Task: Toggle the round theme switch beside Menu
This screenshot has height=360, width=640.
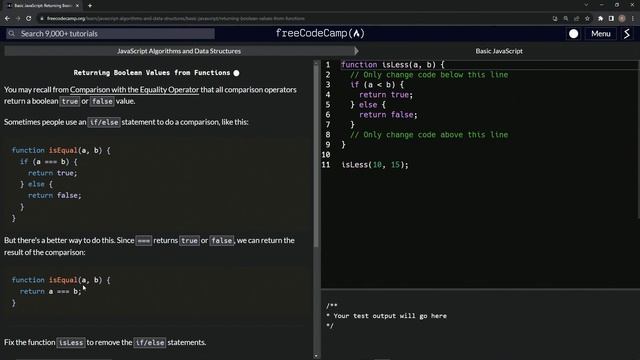Action: pyautogui.click(x=573, y=34)
